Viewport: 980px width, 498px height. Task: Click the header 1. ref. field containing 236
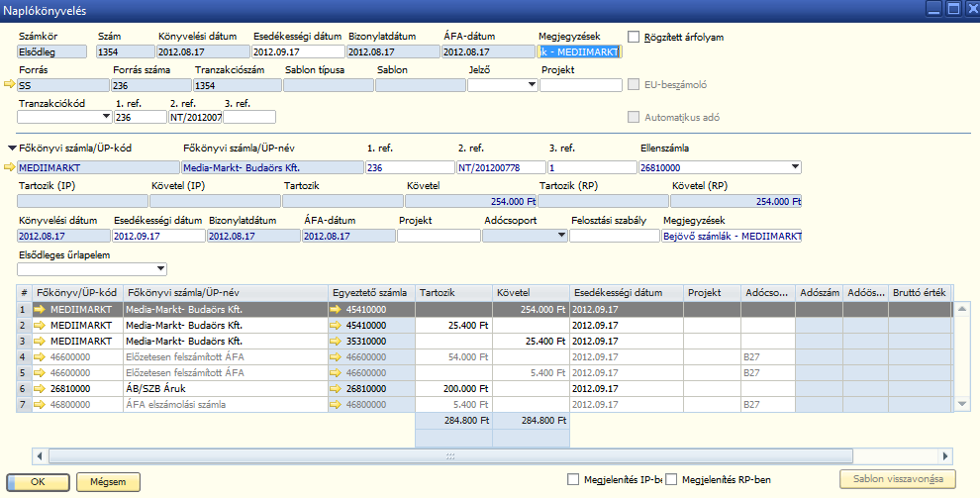coord(141,117)
